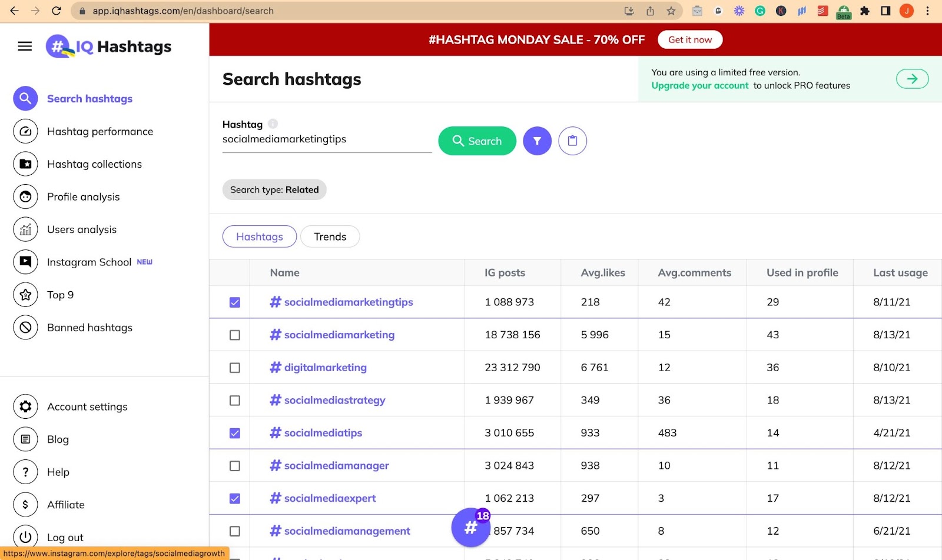
Task: Open Help question mark icon
Action: [x=25, y=472]
